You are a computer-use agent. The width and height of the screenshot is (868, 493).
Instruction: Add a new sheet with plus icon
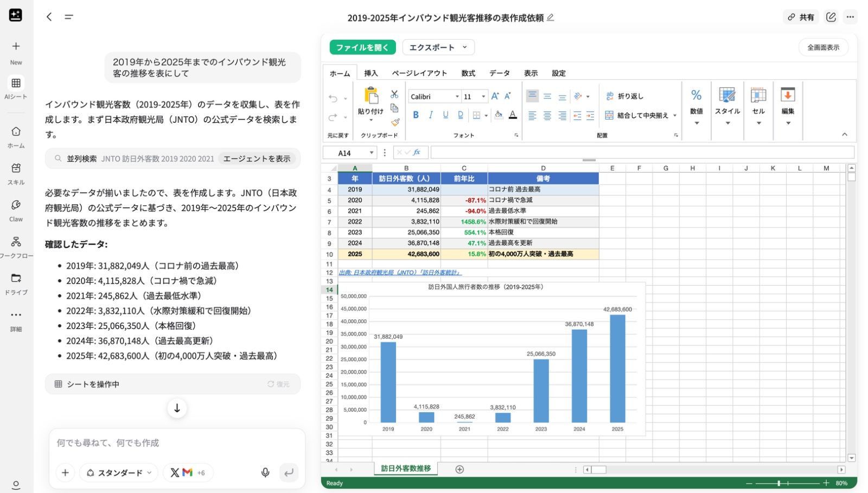tap(459, 469)
